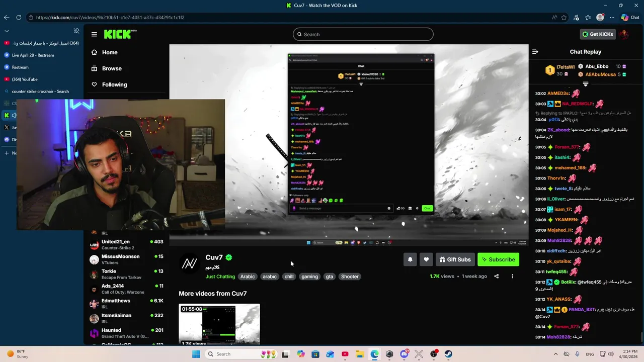Select the gta tag

tap(330, 277)
